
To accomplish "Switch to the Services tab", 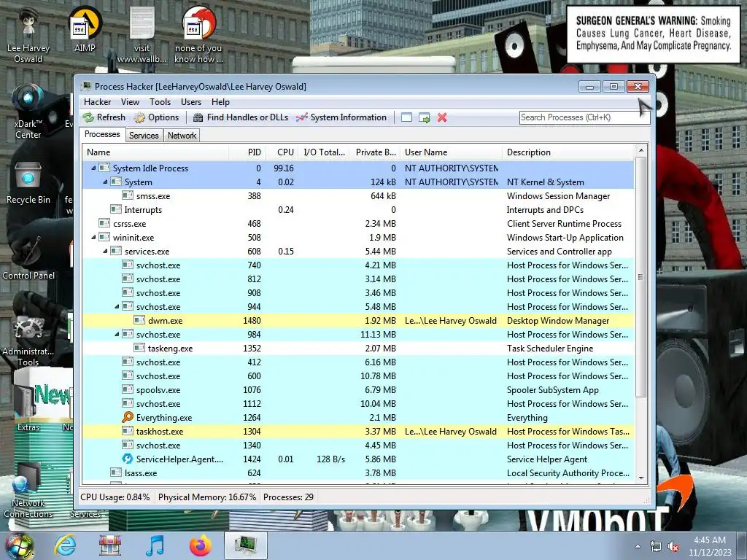I will pyautogui.click(x=144, y=136).
